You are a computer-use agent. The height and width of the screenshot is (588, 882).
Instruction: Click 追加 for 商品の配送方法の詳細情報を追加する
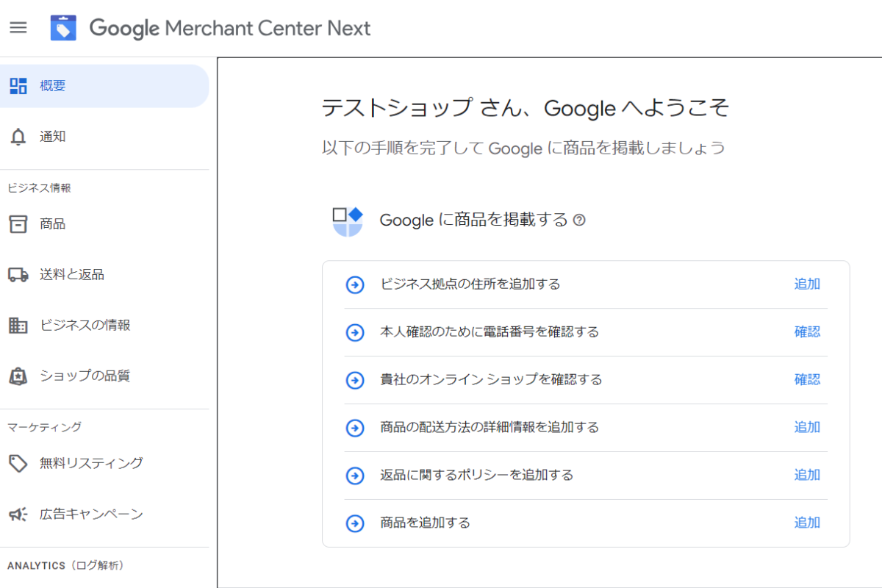[x=807, y=428]
